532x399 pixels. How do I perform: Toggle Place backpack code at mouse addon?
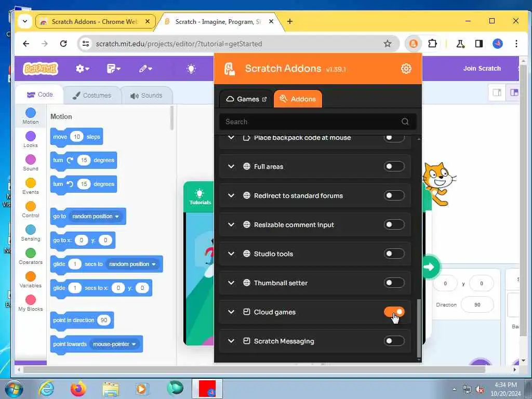(x=394, y=137)
